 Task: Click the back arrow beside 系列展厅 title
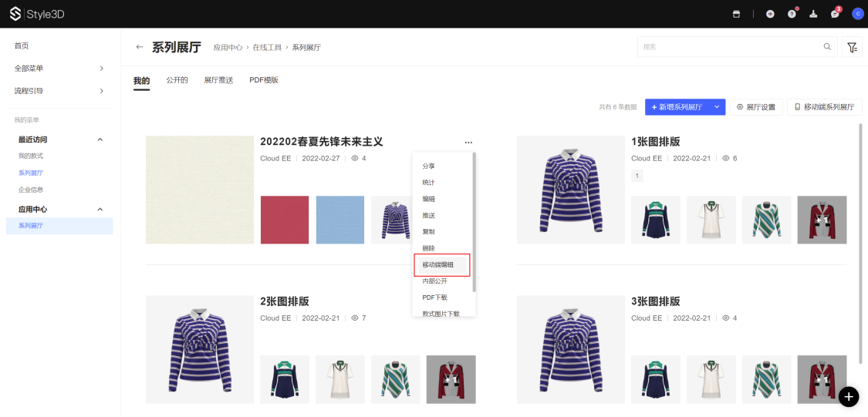[x=140, y=47]
